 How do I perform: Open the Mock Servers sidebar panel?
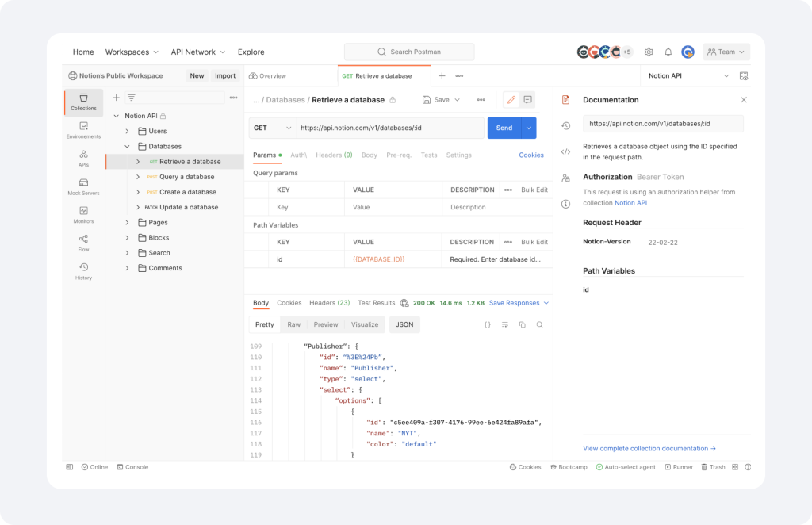83,186
